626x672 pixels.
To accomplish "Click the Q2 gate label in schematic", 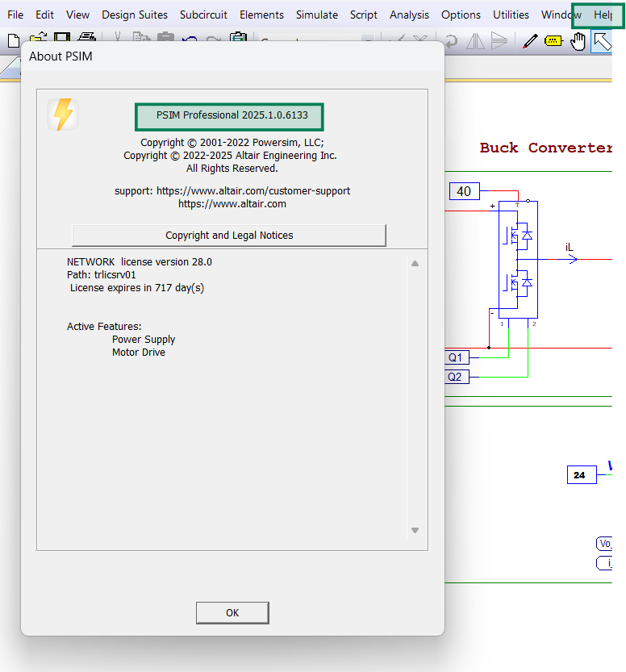I will [x=457, y=377].
